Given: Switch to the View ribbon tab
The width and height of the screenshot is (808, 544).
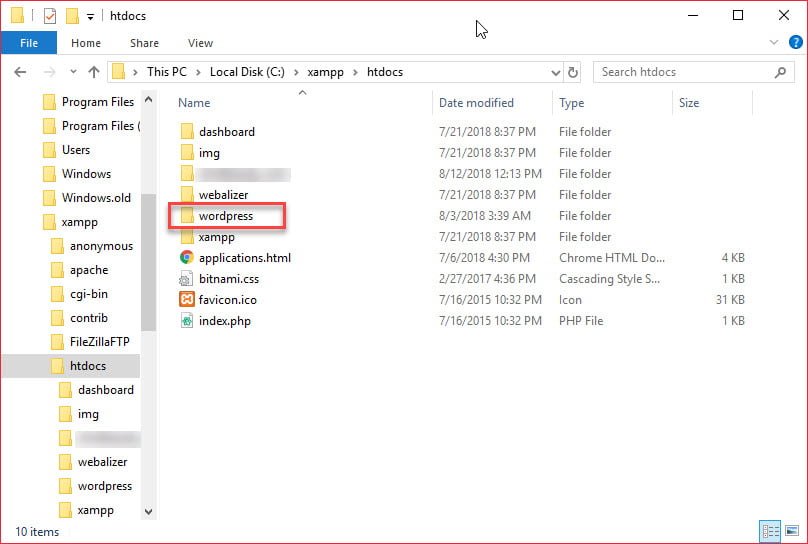Looking at the screenshot, I should click(x=200, y=43).
